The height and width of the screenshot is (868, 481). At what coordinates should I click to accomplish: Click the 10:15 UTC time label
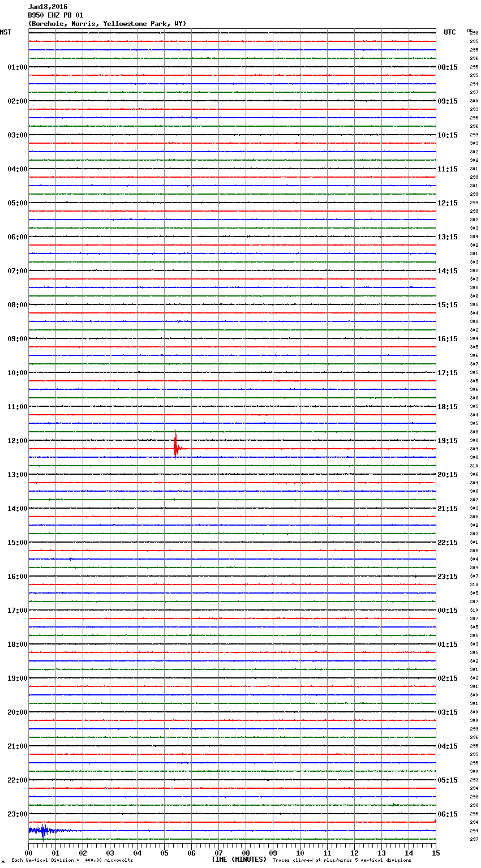coord(448,135)
